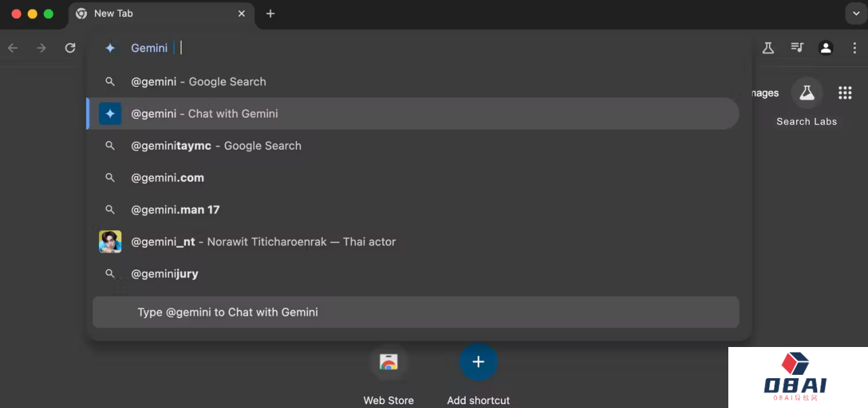The image size is (868, 408).
Task: Click the Images link
Action: coord(765,93)
